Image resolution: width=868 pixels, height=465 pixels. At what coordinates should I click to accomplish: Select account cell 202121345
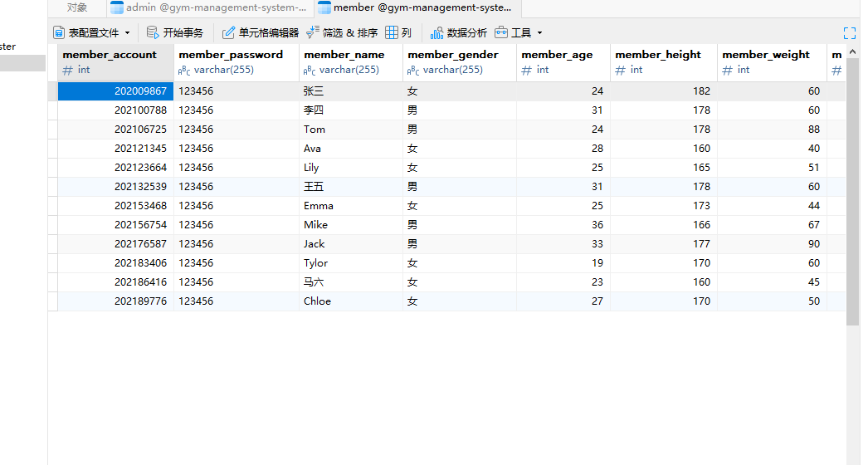point(115,149)
